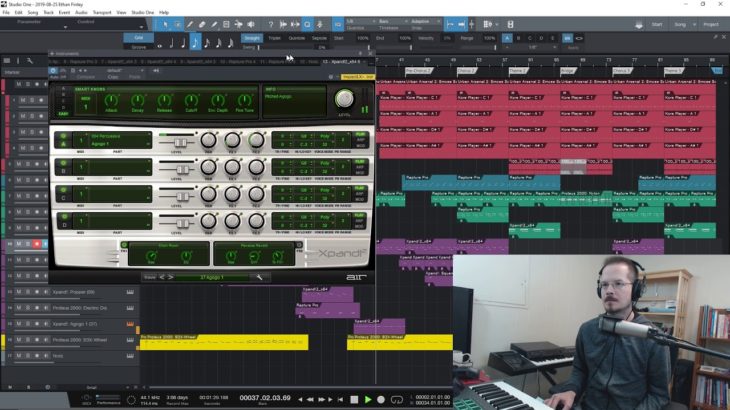Record-arm the Proteus 2000: 8Dit-Wheel track
730x410 pixels.
pos(37,340)
